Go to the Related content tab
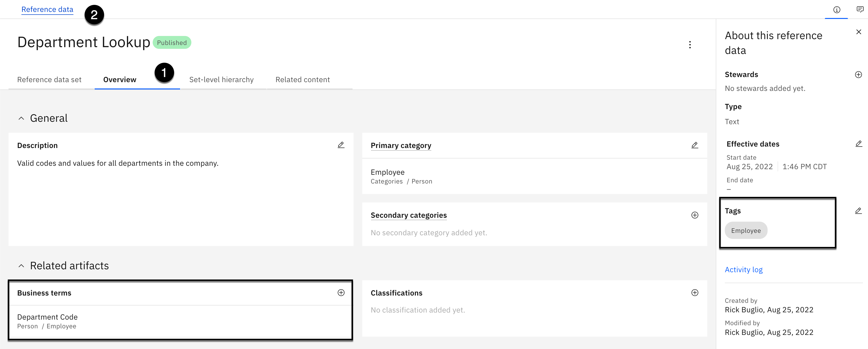The image size is (868, 349). coord(302,80)
